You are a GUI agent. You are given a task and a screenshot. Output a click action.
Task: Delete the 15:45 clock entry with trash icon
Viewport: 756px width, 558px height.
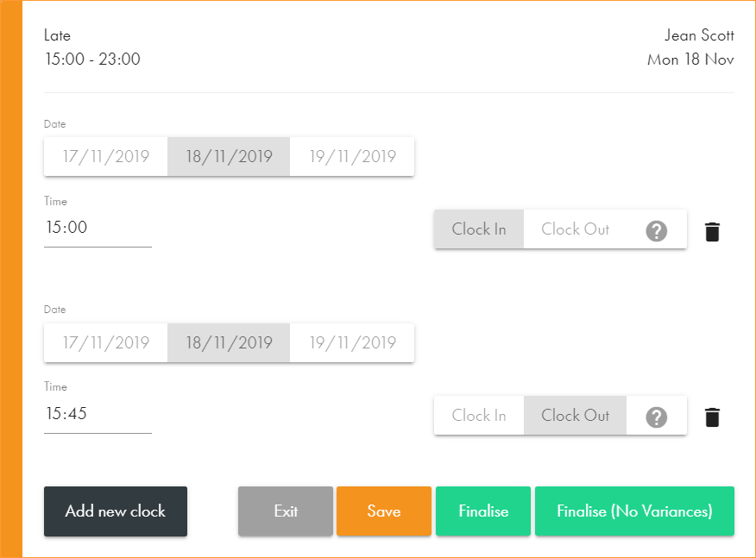[x=712, y=417]
